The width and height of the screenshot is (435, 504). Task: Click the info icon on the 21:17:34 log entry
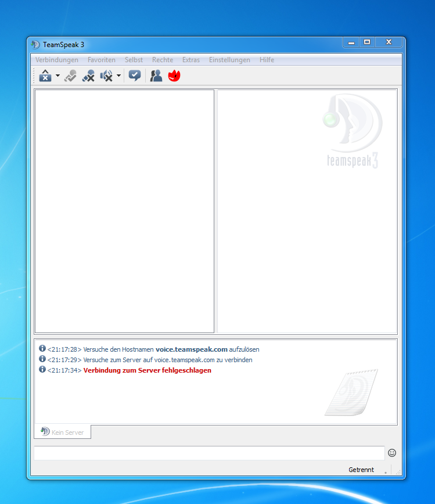(42, 369)
